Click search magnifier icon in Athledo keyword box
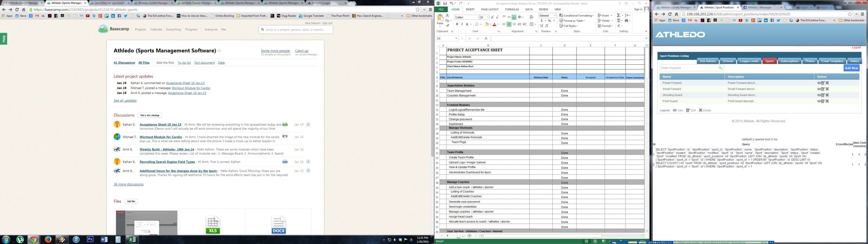The image size is (868, 244). click(x=720, y=68)
